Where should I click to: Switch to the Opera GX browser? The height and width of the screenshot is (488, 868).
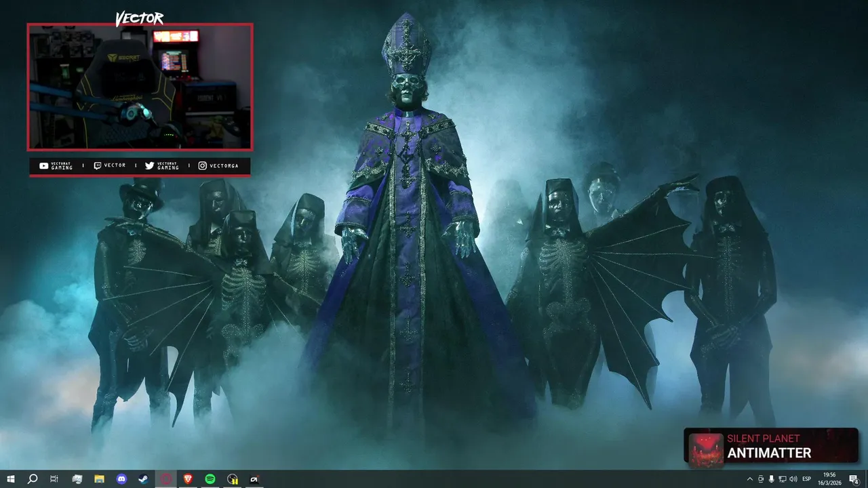(x=166, y=479)
